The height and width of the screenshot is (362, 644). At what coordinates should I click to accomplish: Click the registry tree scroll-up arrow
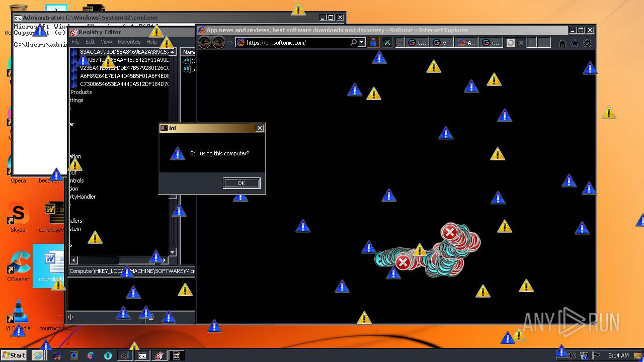coord(173,52)
